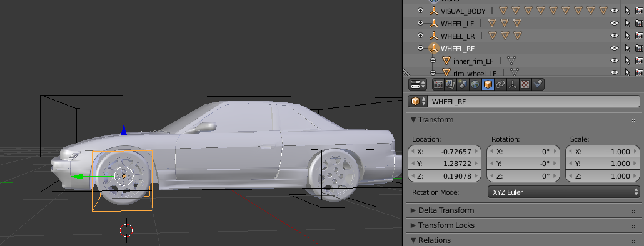644x246 pixels.
Task: Toggle selectability of inner_rim_LF
Action: tap(627, 61)
